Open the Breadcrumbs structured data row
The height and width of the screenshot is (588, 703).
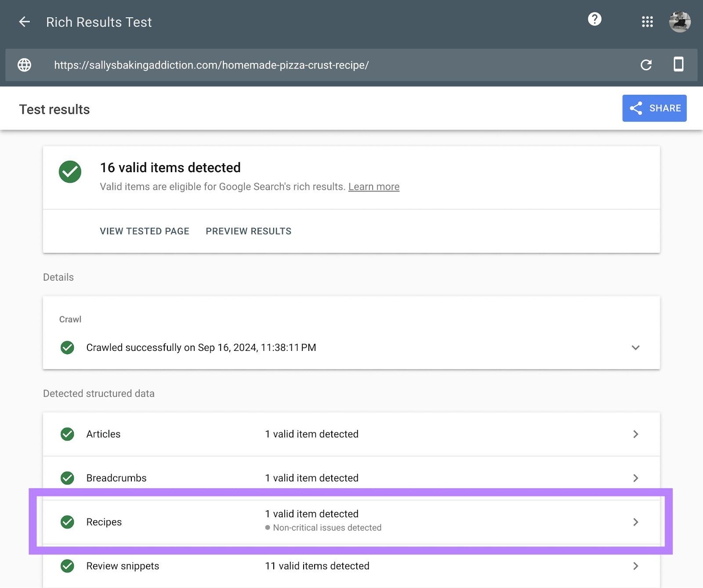[x=351, y=478]
